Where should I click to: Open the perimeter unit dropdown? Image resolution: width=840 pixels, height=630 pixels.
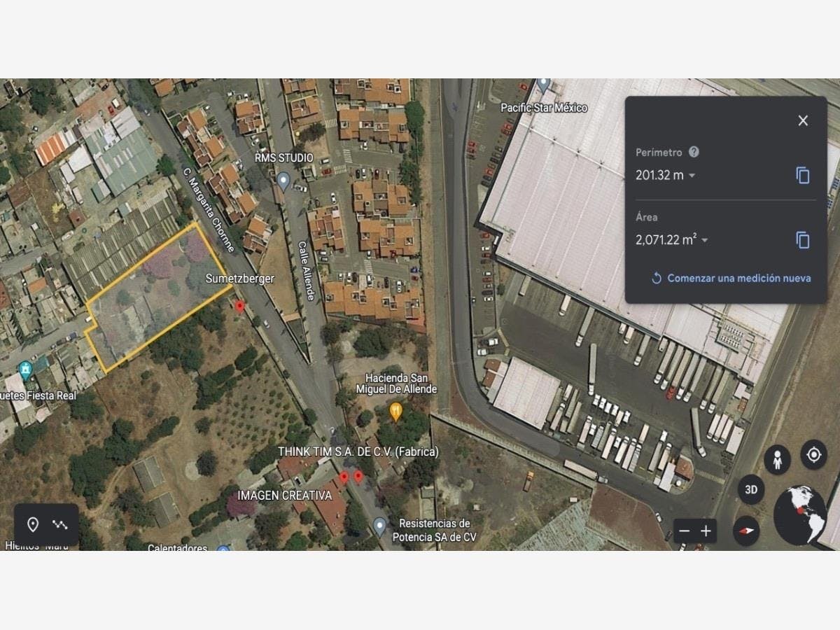tap(692, 176)
